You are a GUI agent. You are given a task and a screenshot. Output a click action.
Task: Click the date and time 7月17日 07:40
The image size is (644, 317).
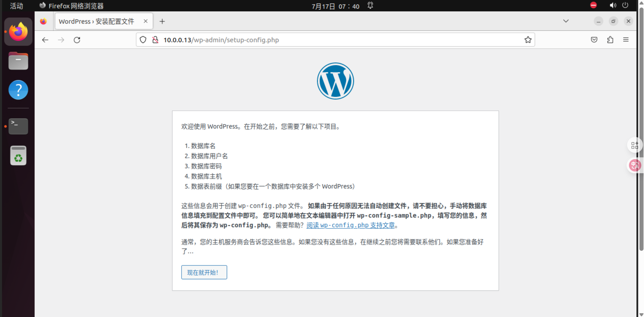coord(335,6)
